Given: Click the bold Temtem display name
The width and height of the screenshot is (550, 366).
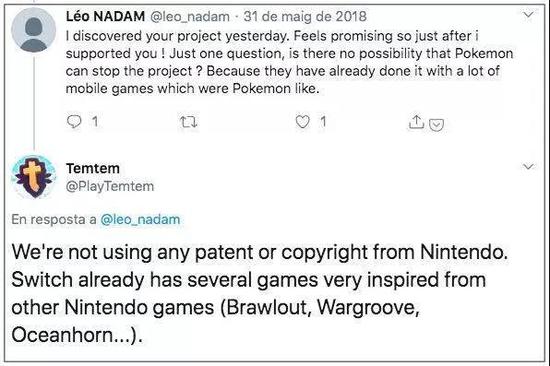Looking at the screenshot, I should (x=93, y=168).
